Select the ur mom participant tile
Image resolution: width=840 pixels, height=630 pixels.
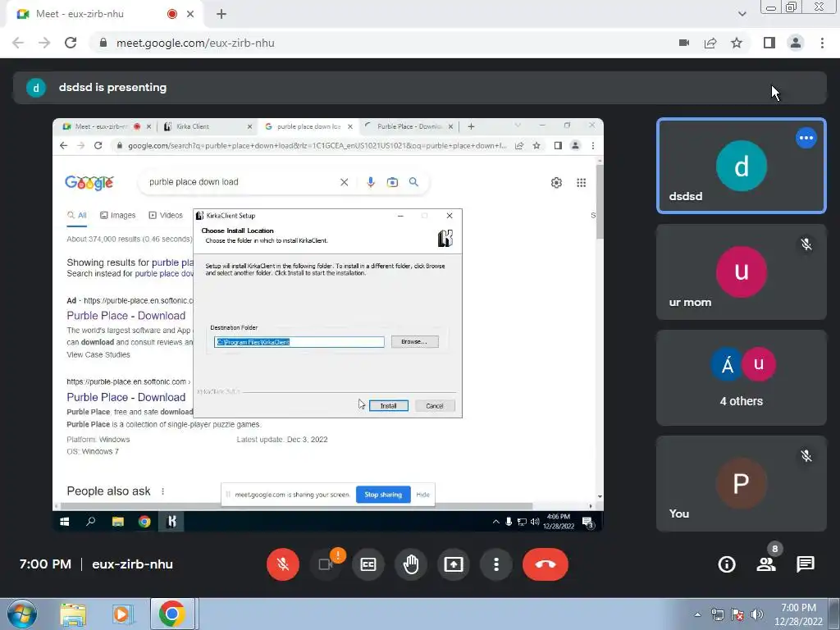click(742, 272)
